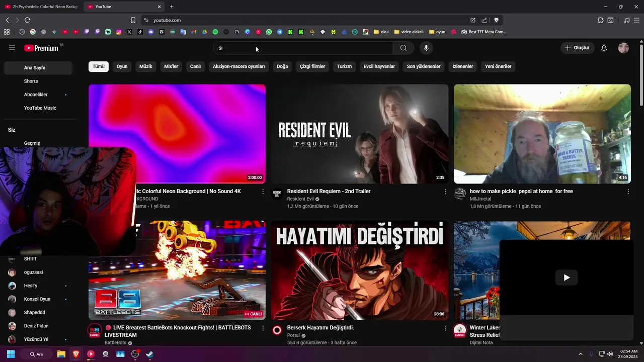This screenshot has width=644, height=362.
Task: Open the 'Konsol Oyun' subscription channel
Action: (38, 299)
